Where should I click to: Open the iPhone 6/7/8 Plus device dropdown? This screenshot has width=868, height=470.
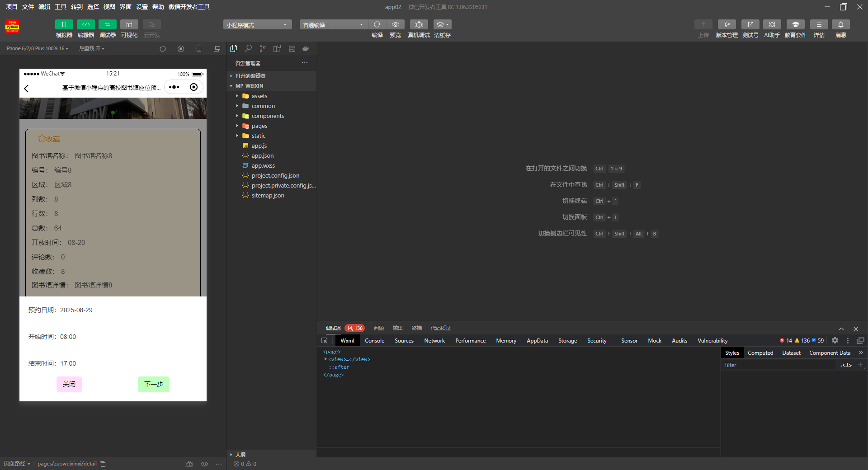point(37,48)
